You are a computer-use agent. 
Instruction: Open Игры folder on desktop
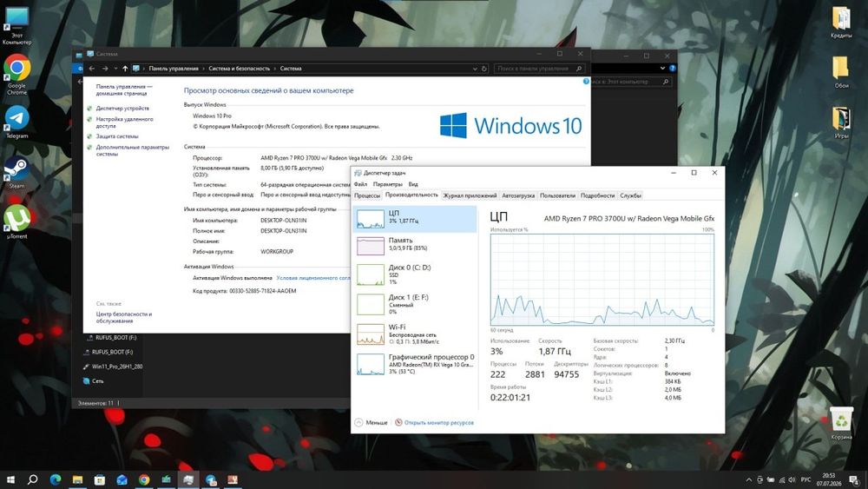[x=841, y=122]
